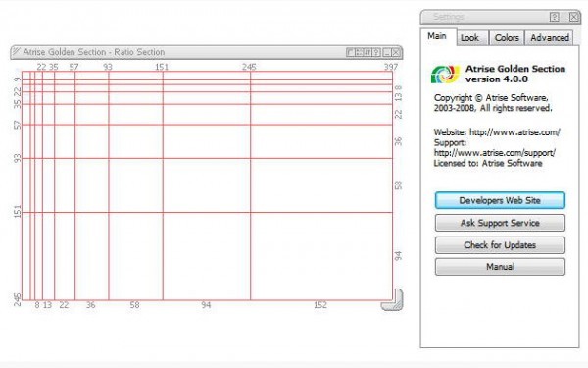588x368 pixels.
Task: Grab the corner resize handle of the grid
Action: (393, 300)
